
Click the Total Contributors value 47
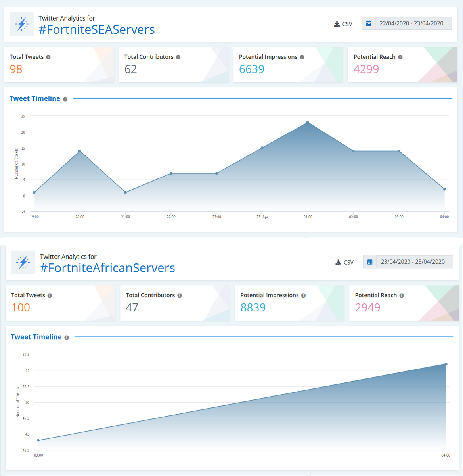click(132, 307)
